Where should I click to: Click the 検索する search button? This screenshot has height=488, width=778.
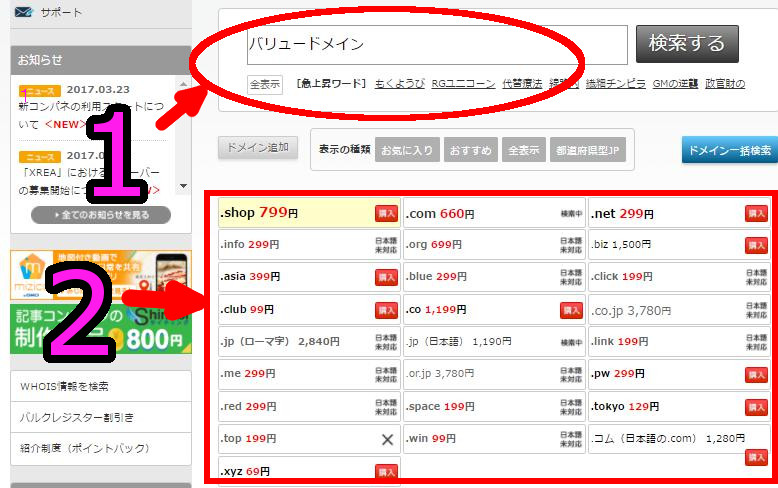[x=687, y=44]
